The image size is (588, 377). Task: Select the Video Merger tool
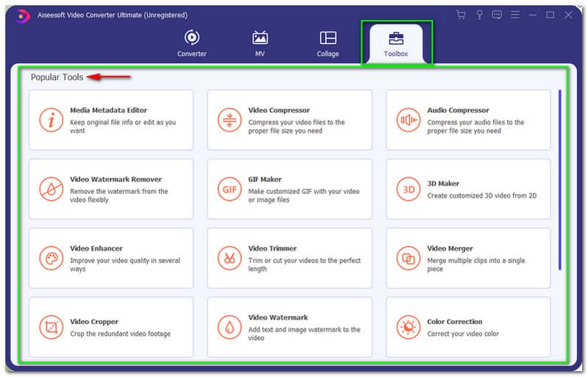468,258
